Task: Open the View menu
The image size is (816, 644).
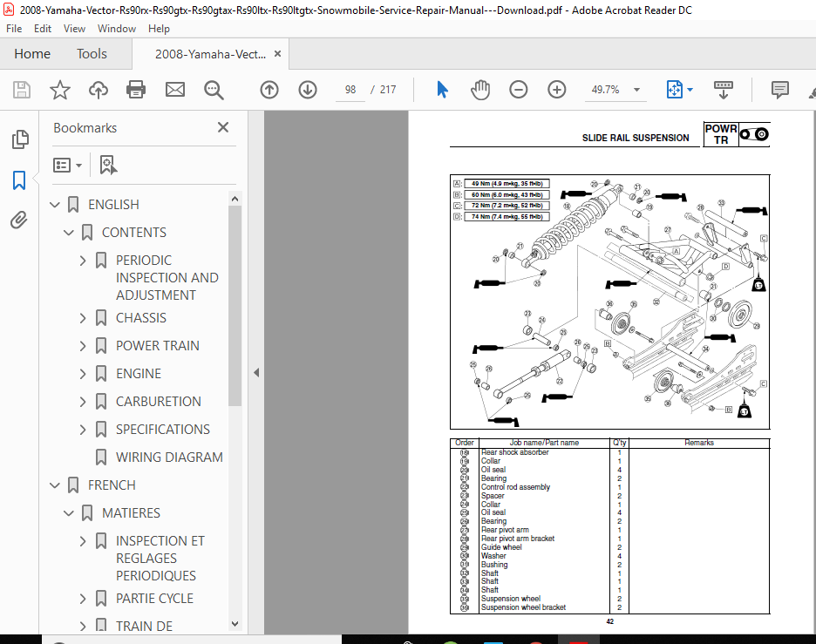Action: [74, 29]
